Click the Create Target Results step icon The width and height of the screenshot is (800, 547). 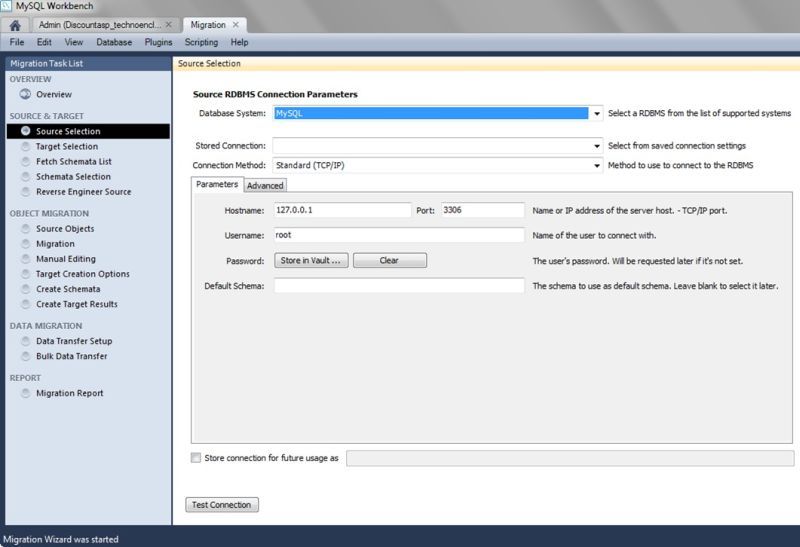click(25, 304)
